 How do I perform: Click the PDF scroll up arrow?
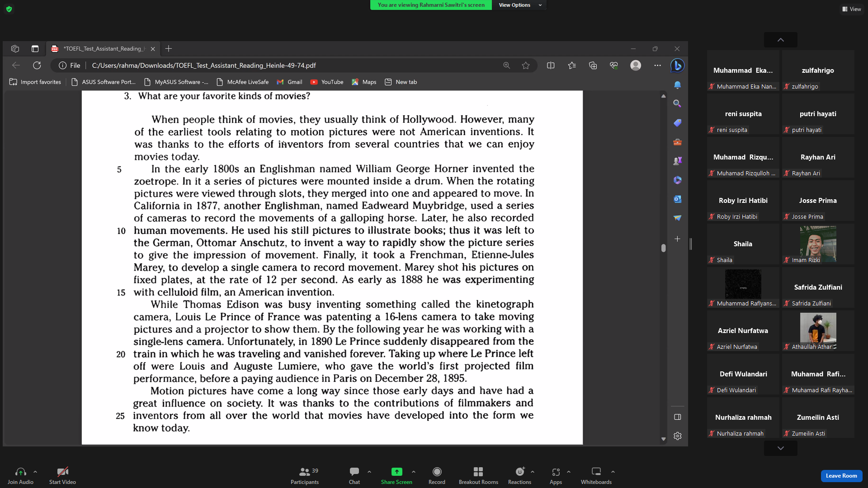pyautogui.click(x=663, y=96)
